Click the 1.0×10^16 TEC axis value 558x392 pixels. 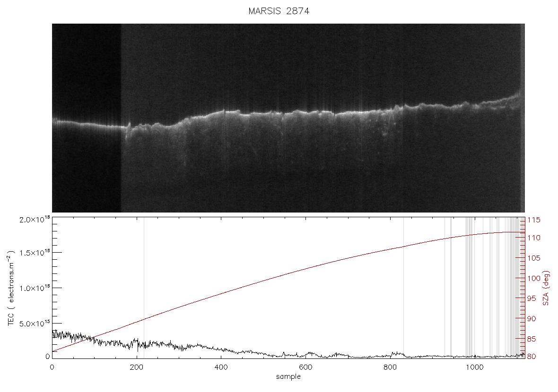(35, 288)
